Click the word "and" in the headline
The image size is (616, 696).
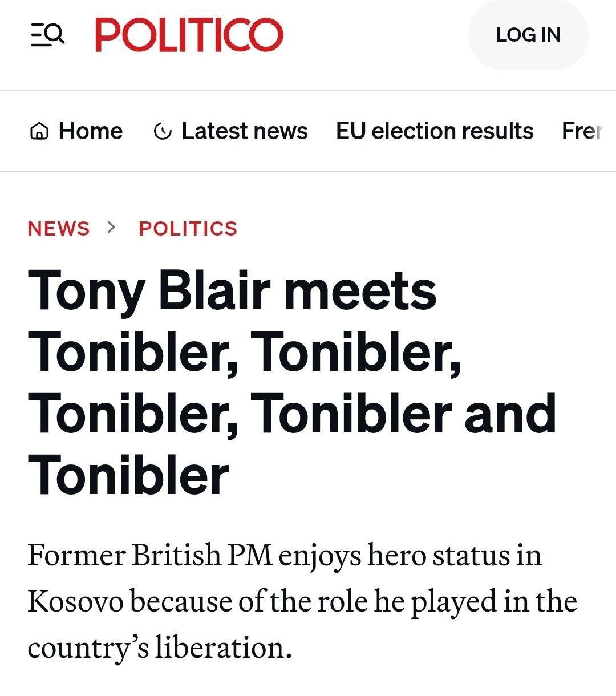coord(510,414)
